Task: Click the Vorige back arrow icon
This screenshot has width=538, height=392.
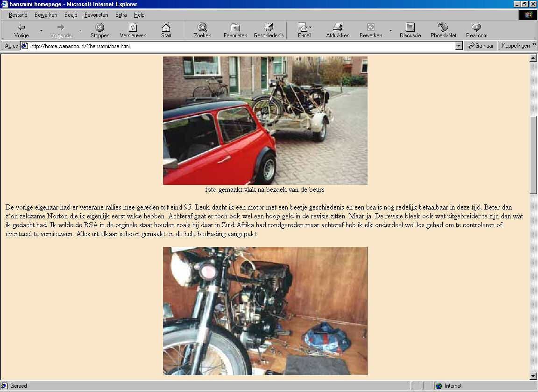Action: tap(21, 28)
